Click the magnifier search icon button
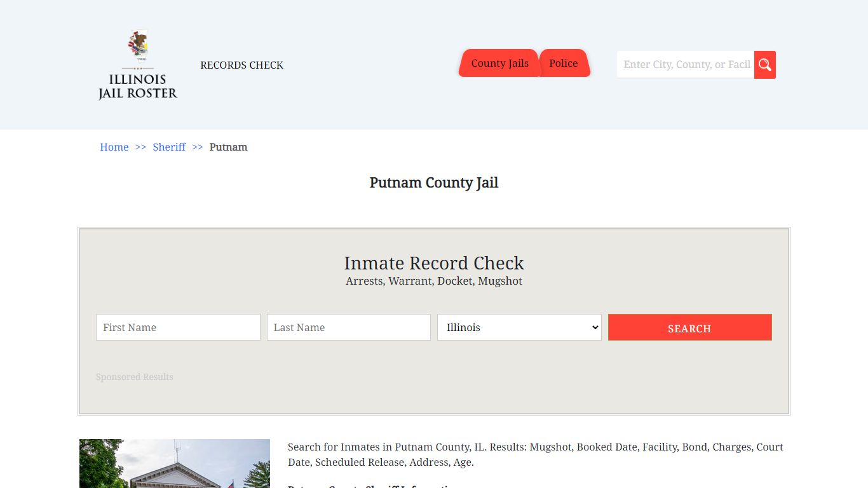 765,65
